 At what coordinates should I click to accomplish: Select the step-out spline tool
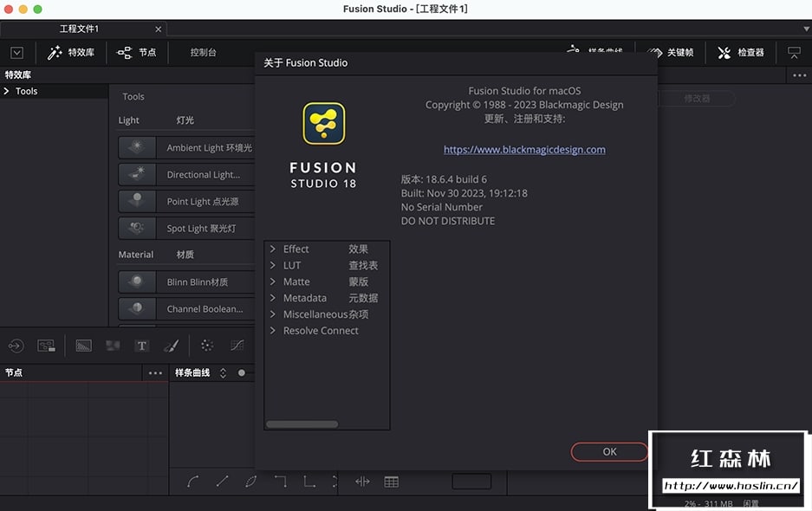309,482
